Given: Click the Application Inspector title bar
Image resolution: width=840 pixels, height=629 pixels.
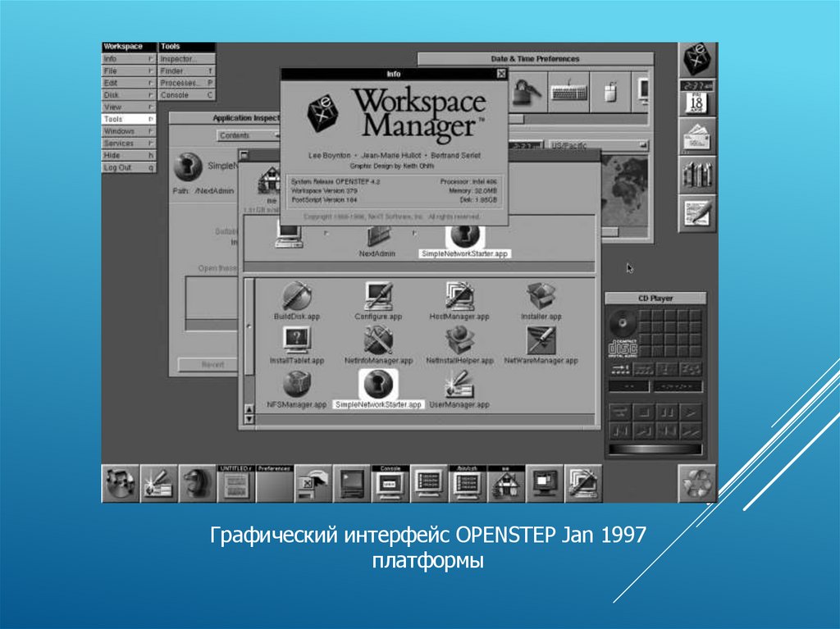Looking at the screenshot, I should pyautogui.click(x=225, y=118).
